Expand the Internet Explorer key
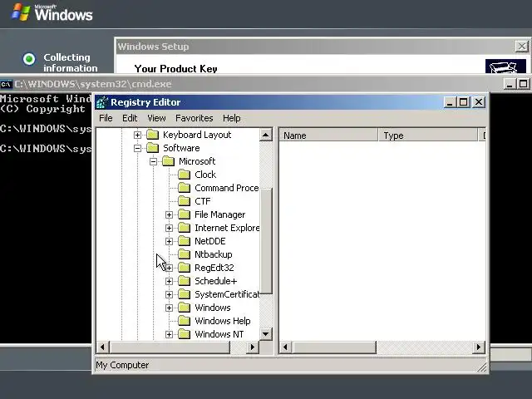532x399 pixels. click(169, 228)
